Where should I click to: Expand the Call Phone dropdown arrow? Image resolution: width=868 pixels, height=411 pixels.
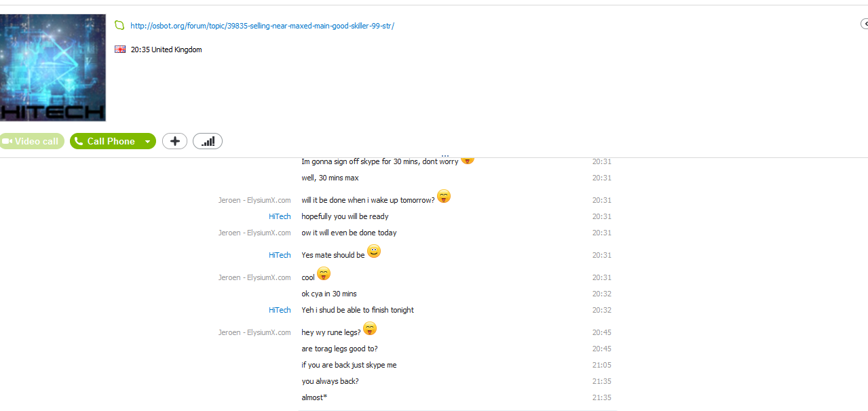pos(148,141)
